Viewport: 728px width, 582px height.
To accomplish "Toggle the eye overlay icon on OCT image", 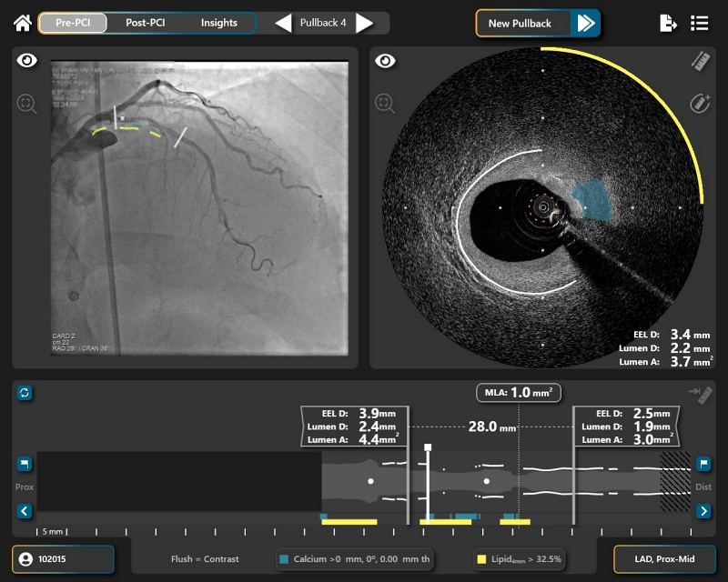I will pyautogui.click(x=385, y=61).
